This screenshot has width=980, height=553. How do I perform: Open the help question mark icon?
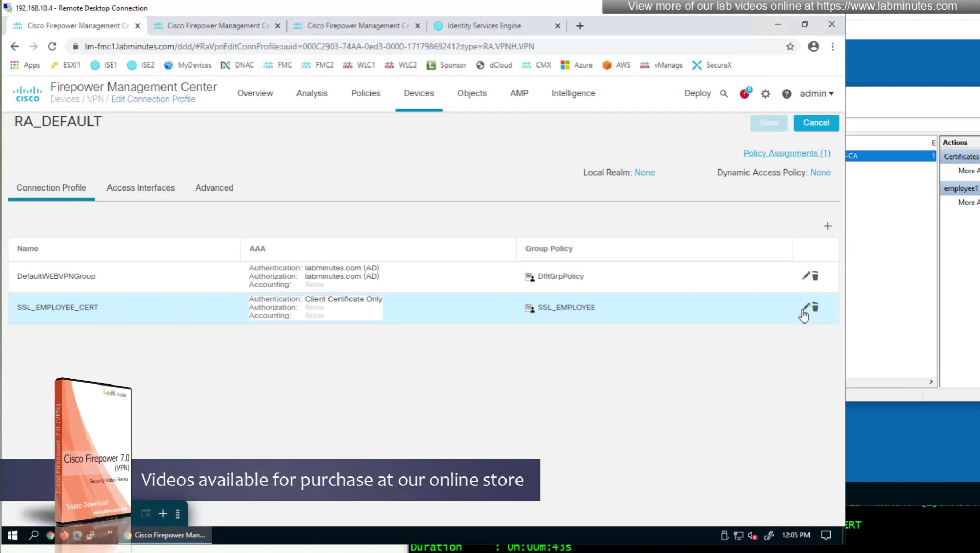(x=786, y=94)
